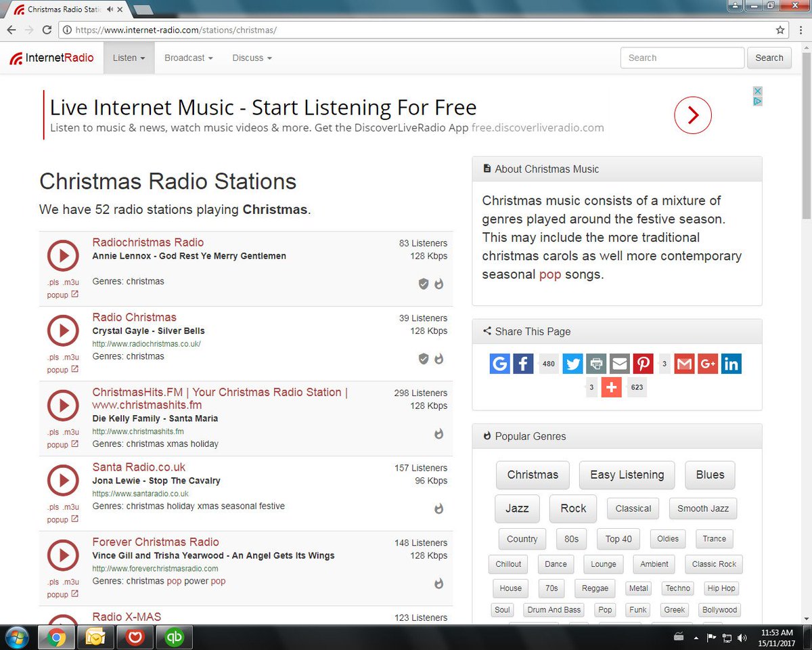
Task: Download .pls for Radiochristmas Radio
Action: [x=53, y=282]
